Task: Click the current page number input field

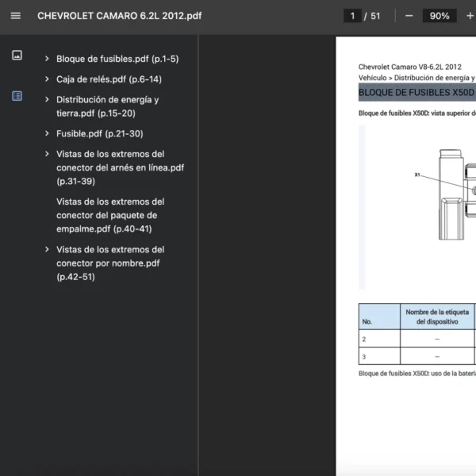Action: 351,16
